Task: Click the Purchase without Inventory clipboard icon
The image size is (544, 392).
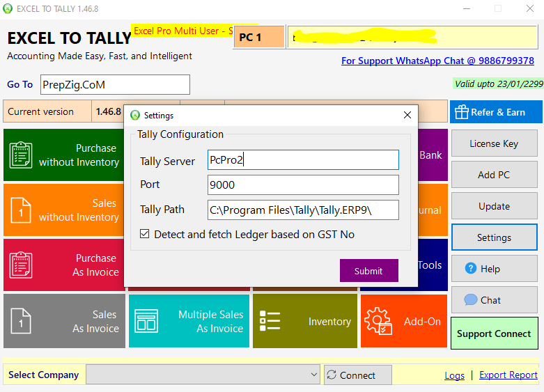Action: pyautogui.click(x=21, y=155)
